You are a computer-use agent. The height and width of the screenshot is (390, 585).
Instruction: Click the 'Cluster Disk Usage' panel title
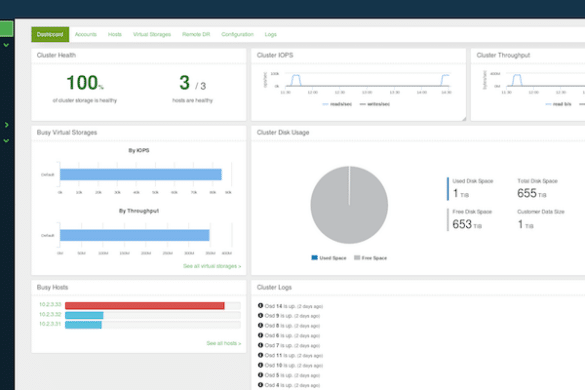(283, 132)
